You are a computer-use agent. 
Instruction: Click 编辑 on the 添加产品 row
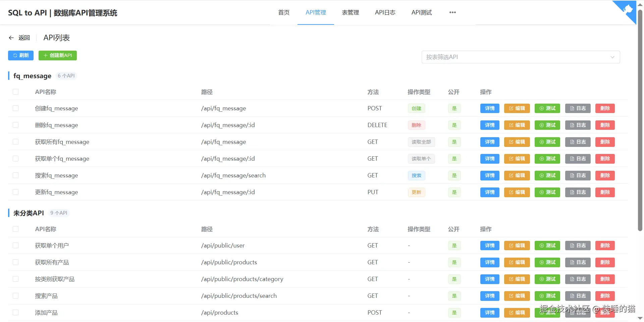point(517,313)
